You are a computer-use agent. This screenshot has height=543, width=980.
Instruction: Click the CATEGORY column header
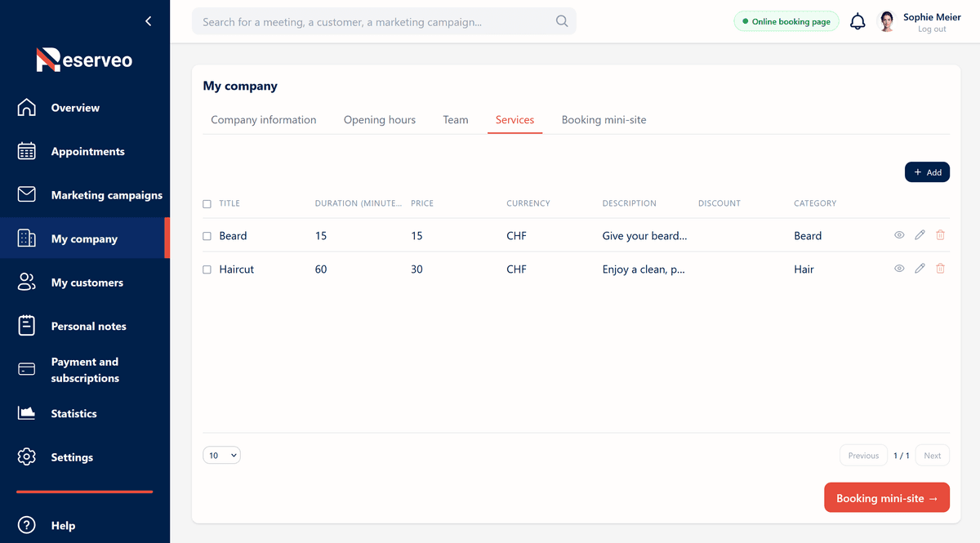(815, 203)
